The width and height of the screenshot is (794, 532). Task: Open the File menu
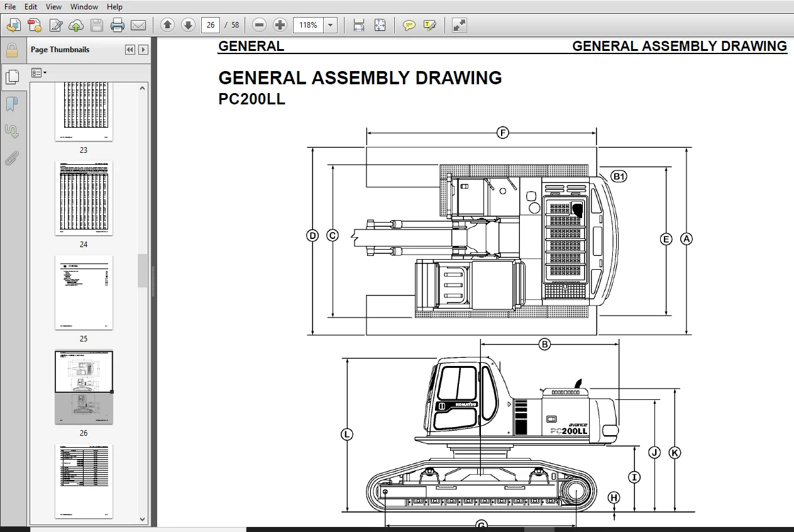coord(10,6)
